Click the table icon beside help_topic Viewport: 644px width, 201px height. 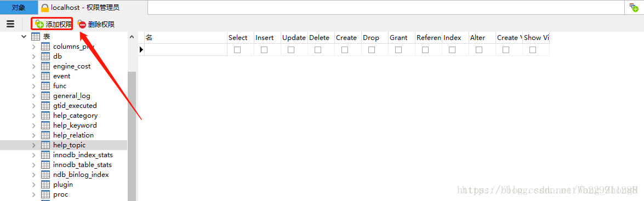tap(45, 145)
